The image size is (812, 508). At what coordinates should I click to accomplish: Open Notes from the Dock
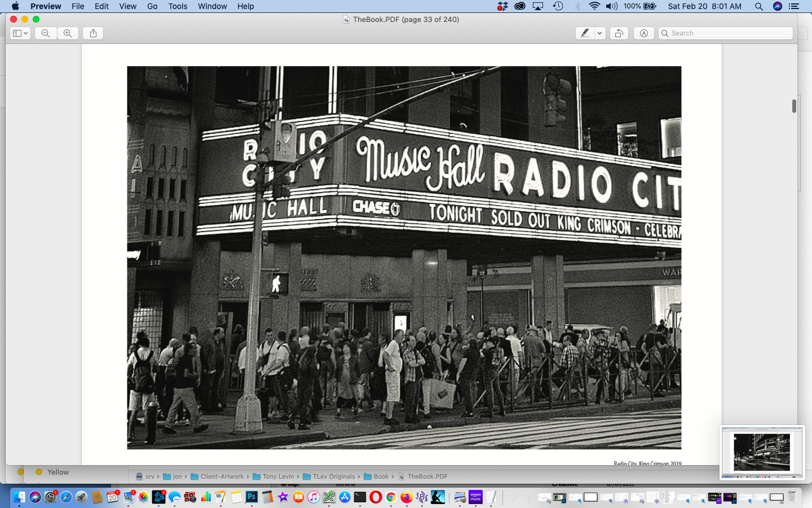click(236, 497)
